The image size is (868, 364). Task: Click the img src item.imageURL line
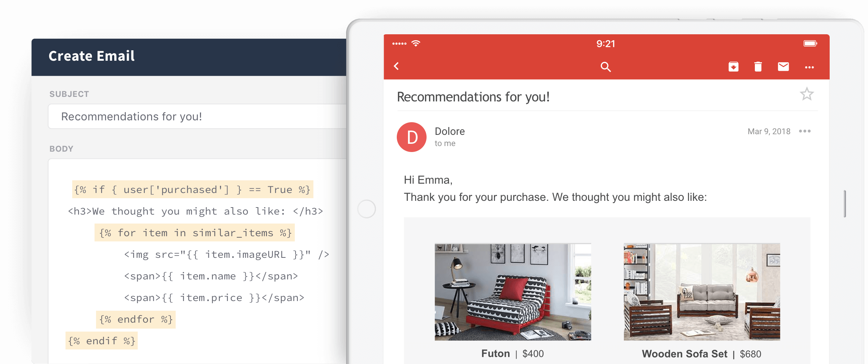coord(227,254)
